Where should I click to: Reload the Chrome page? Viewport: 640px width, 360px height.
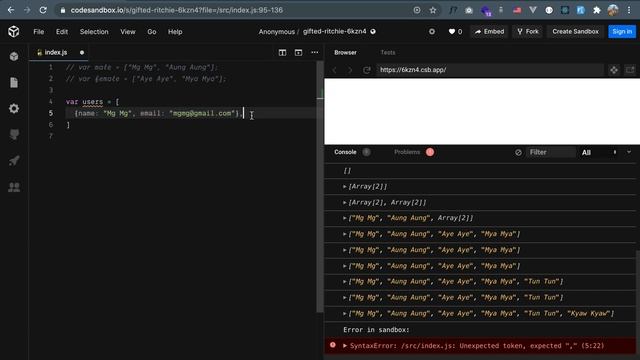click(43, 10)
